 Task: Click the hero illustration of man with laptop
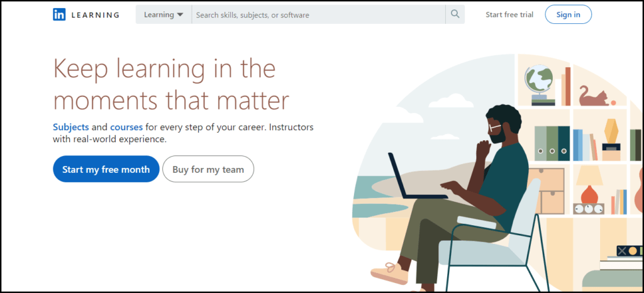(497, 172)
